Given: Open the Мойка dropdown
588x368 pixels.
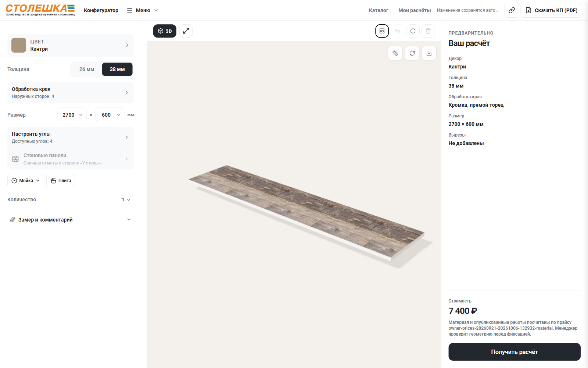Looking at the screenshot, I should 26,181.
